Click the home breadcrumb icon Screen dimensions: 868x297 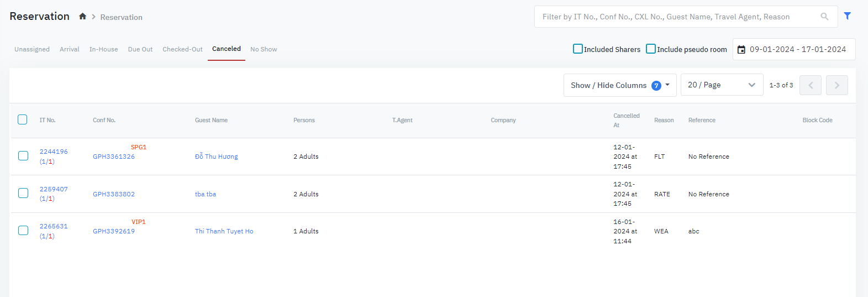pos(82,17)
